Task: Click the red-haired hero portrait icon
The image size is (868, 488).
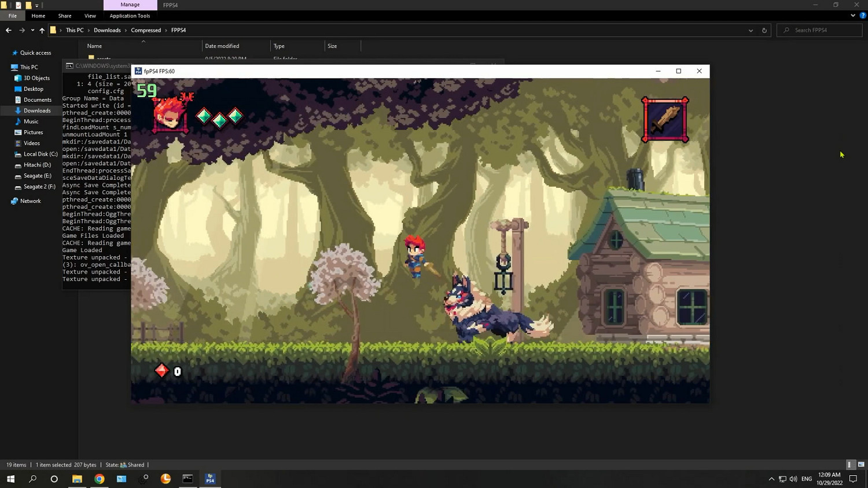Action: tap(170, 115)
